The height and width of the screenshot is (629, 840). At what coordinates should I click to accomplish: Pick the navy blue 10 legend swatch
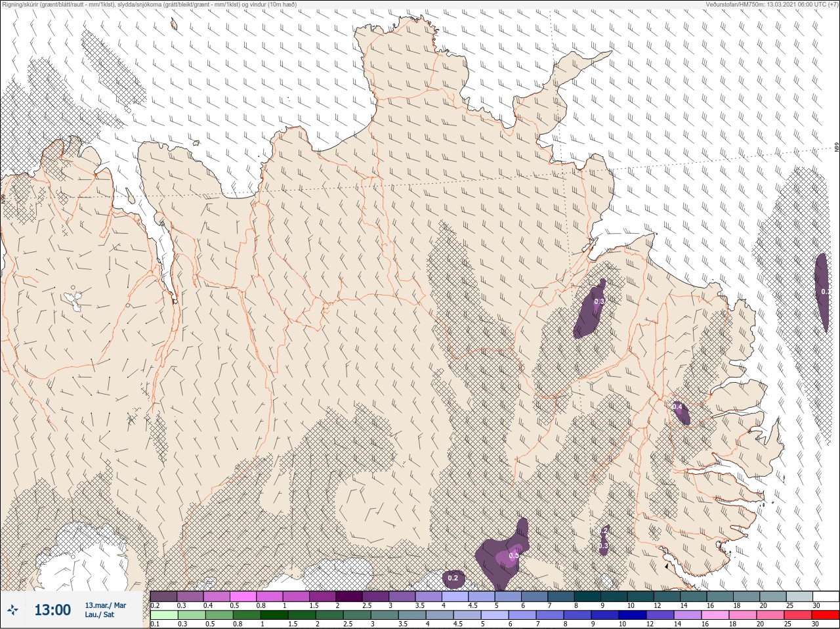coord(633,616)
